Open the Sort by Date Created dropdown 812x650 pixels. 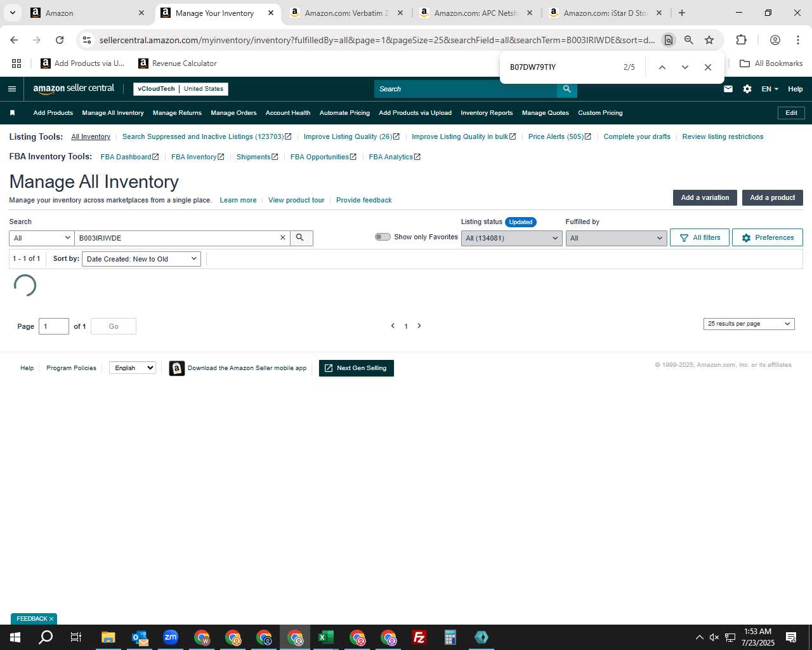[x=141, y=259]
